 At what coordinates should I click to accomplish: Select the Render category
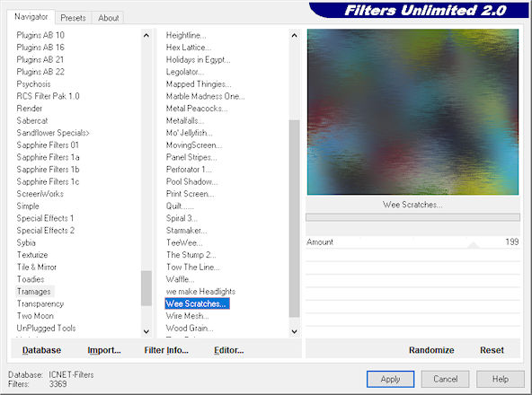(x=29, y=108)
